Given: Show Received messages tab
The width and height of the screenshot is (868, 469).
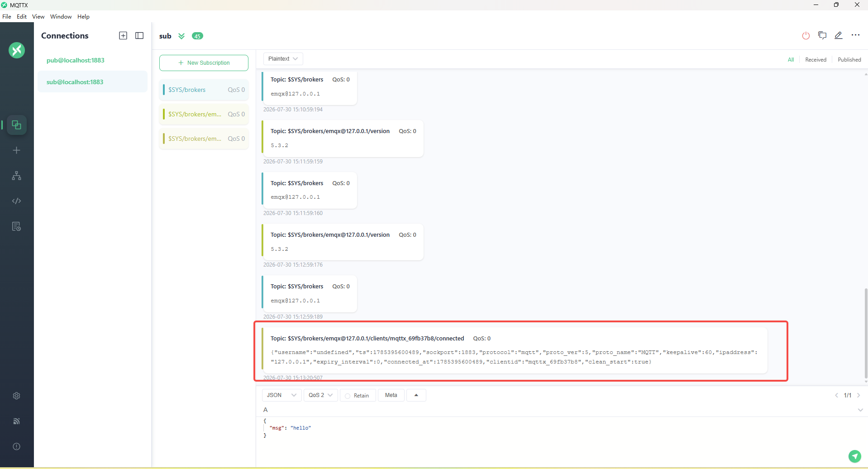Looking at the screenshot, I should click(x=816, y=60).
